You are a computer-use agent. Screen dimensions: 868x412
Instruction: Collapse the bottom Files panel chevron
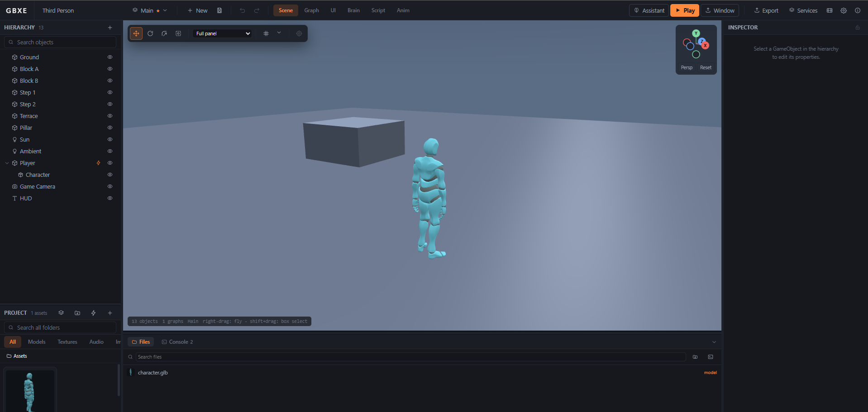pos(714,342)
